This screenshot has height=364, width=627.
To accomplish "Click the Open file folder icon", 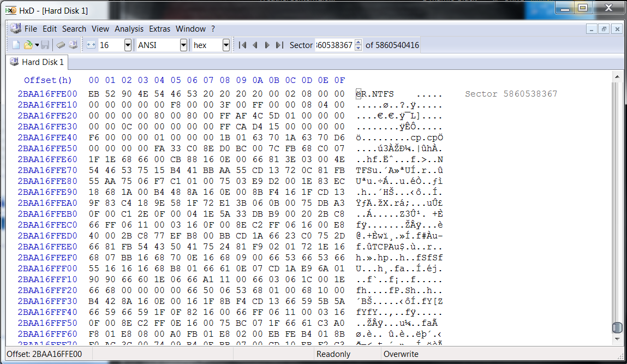I will [x=28, y=45].
